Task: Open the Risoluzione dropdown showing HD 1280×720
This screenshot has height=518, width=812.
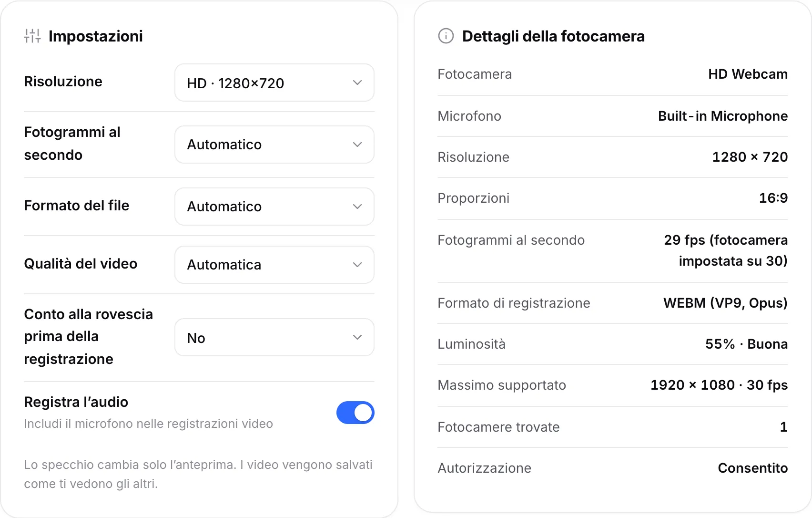Action: [274, 83]
